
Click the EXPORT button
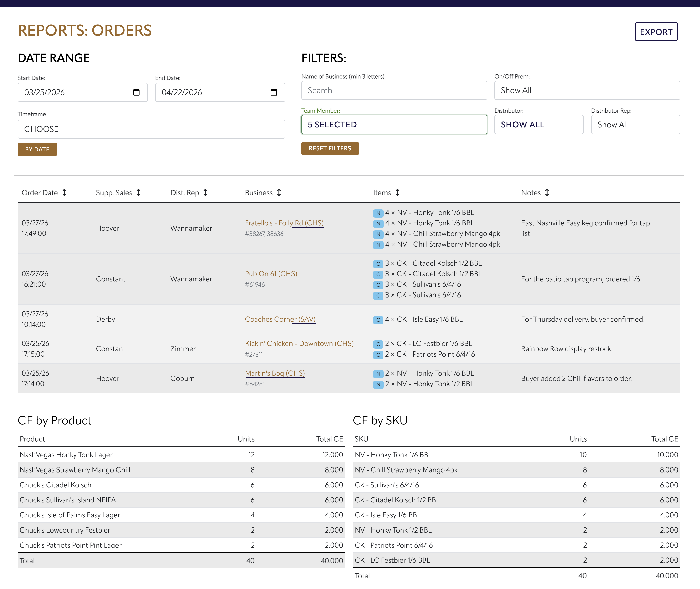[x=656, y=32]
